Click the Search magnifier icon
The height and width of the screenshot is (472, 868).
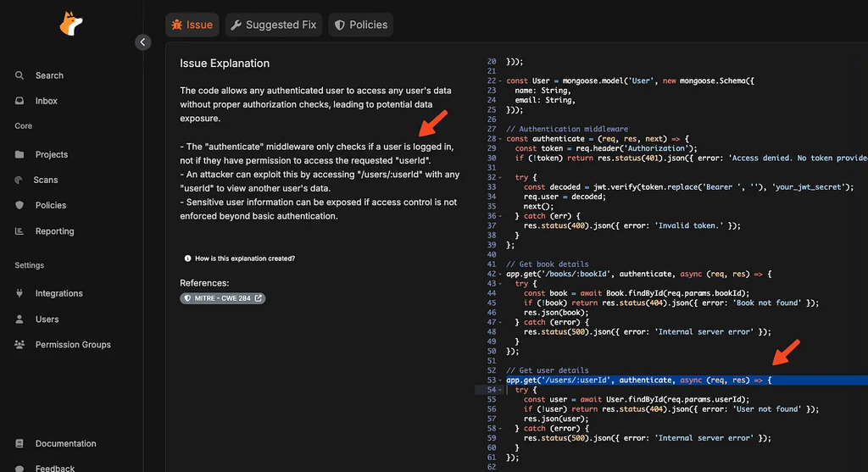(x=19, y=75)
